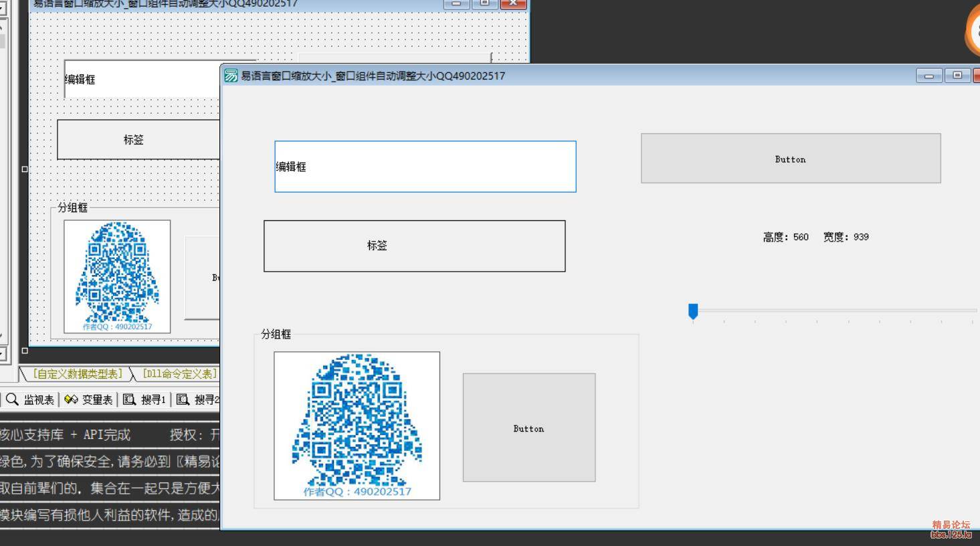Close the designer form window behind

(x=513, y=3)
